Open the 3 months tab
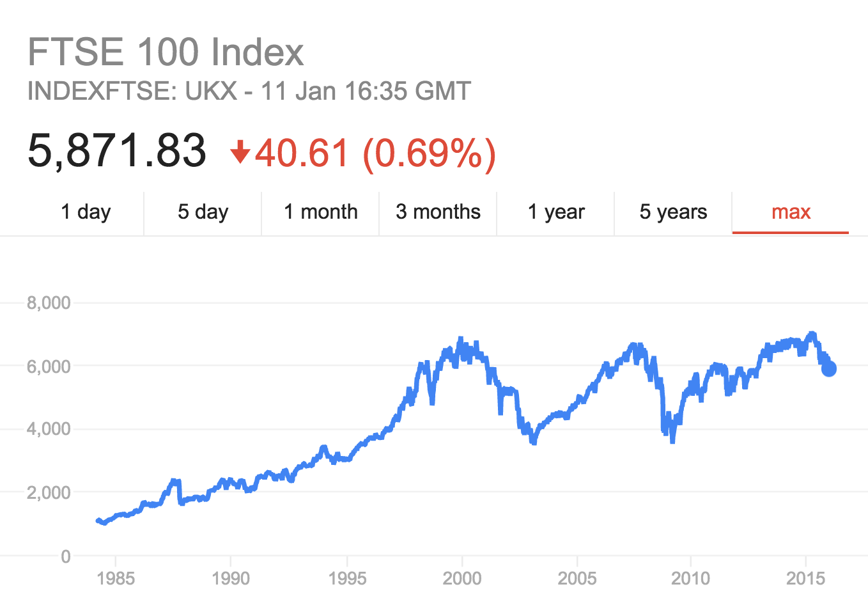 (x=438, y=212)
